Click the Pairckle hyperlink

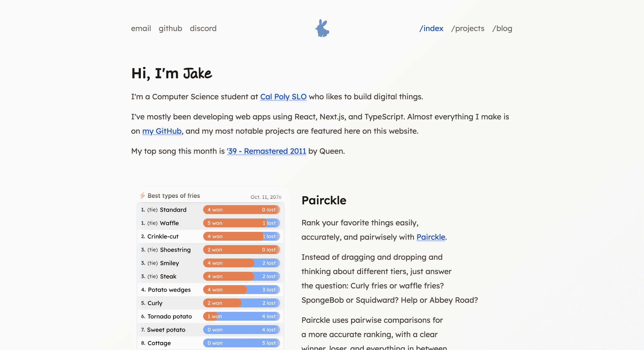click(430, 237)
